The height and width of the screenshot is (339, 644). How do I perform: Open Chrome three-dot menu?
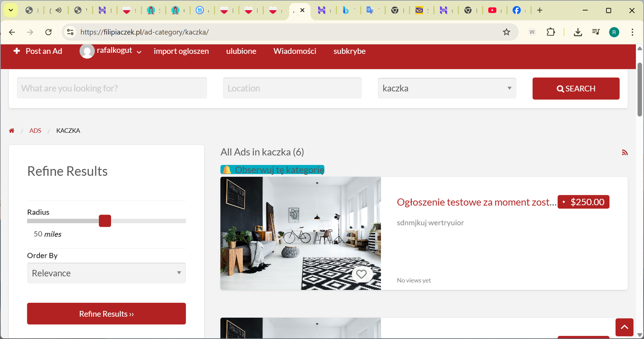click(x=632, y=32)
